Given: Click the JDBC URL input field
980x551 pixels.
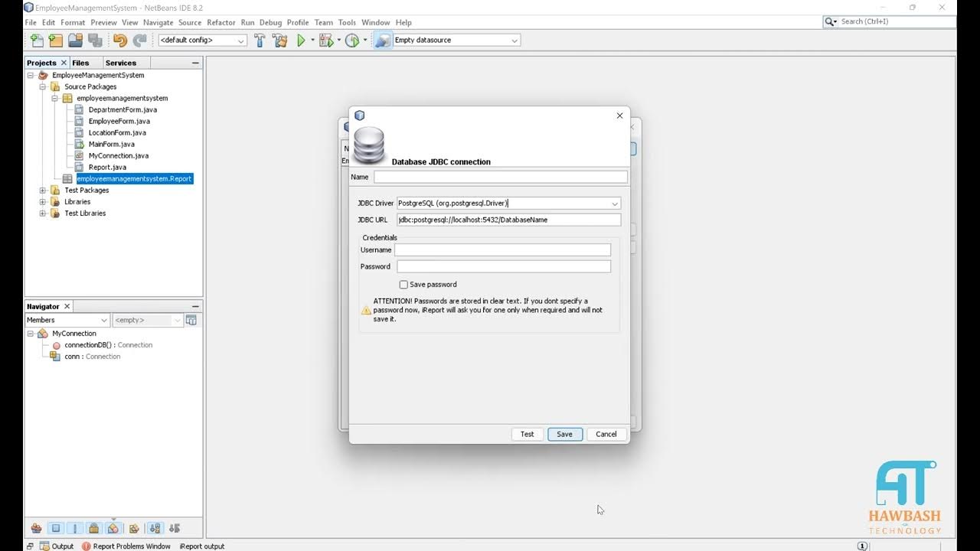Looking at the screenshot, I should pos(508,220).
